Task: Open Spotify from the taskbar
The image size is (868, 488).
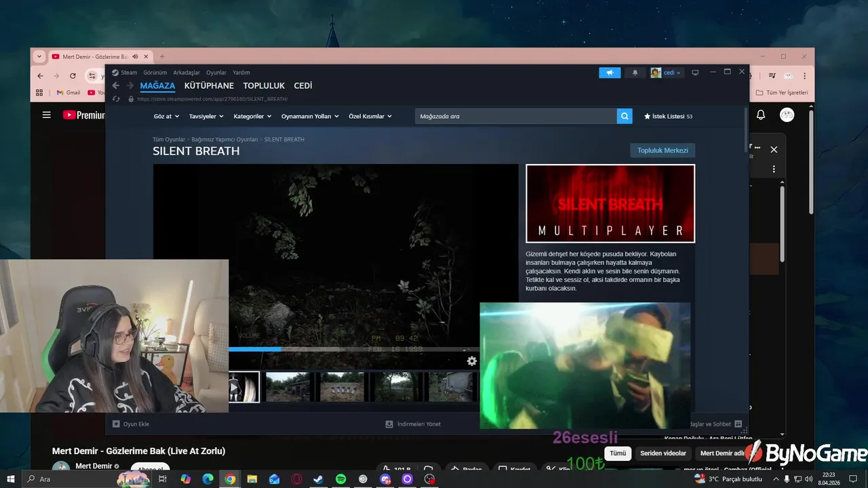Action: (x=340, y=479)
